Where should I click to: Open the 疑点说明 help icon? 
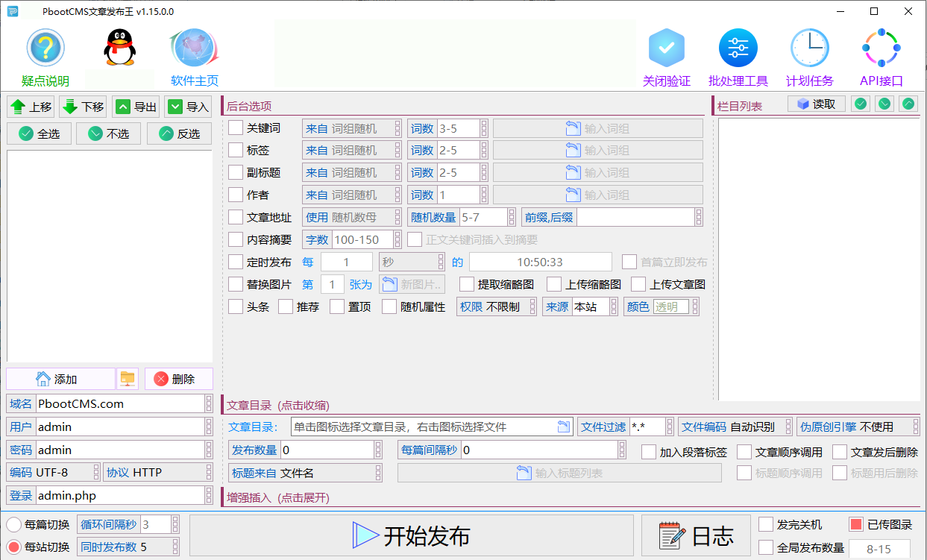tap(45, 48)
